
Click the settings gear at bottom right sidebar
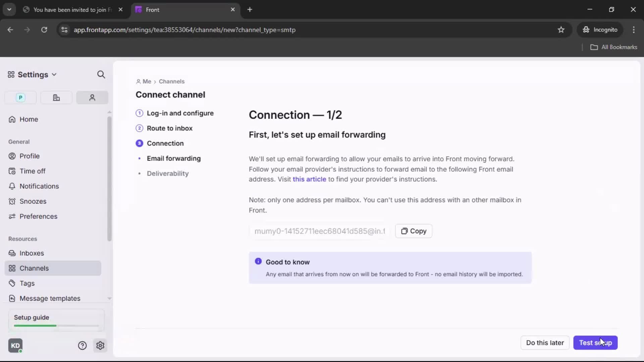pyautogui.click(x=100, y=346)
